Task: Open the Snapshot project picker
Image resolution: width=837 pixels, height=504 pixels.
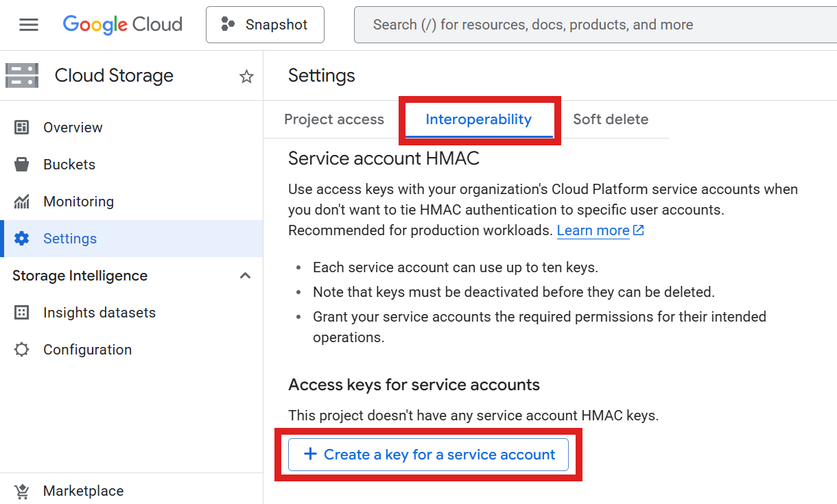Action: [265, 25]
